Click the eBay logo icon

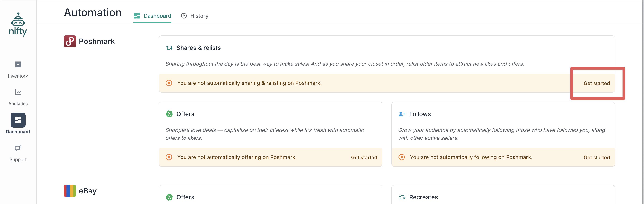click(70, 191)
